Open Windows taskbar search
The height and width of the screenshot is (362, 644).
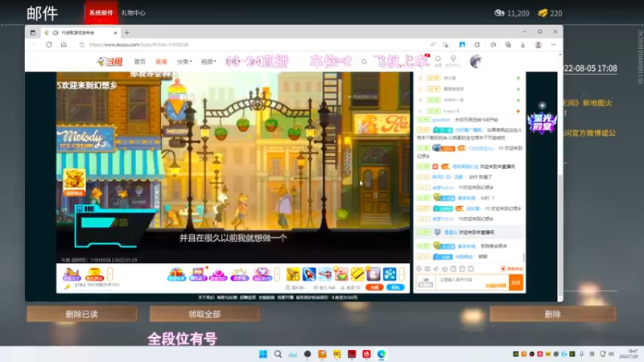coord(278,354)
